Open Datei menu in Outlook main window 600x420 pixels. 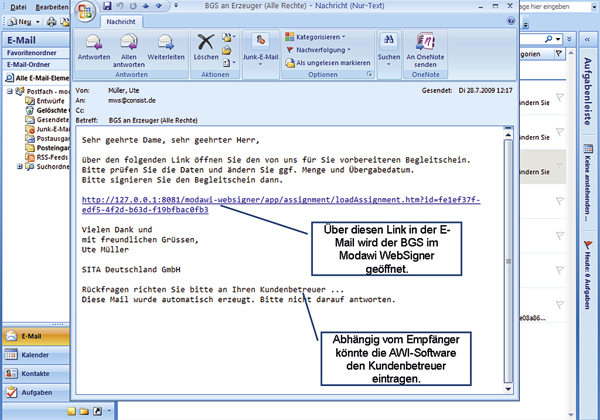point(18,7)
